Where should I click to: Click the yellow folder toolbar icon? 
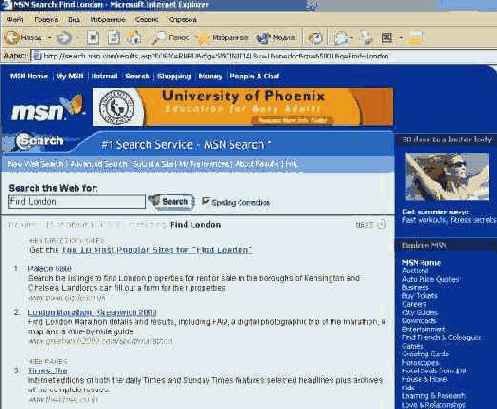(416, 38)
